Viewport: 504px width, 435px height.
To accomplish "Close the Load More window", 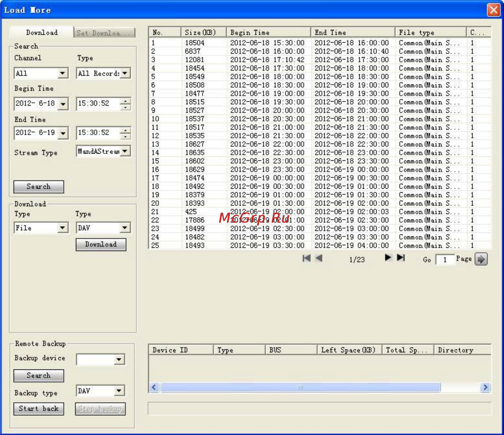I will [x=494, y=10].
